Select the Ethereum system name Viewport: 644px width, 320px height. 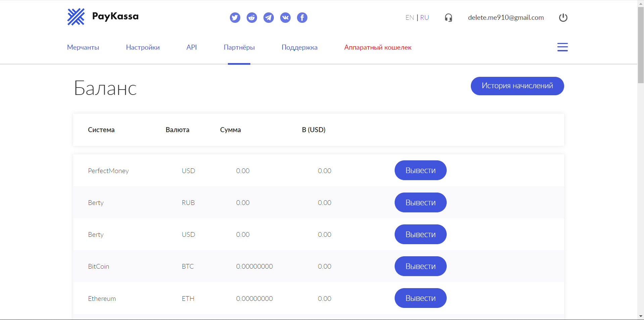pos(102,299)
